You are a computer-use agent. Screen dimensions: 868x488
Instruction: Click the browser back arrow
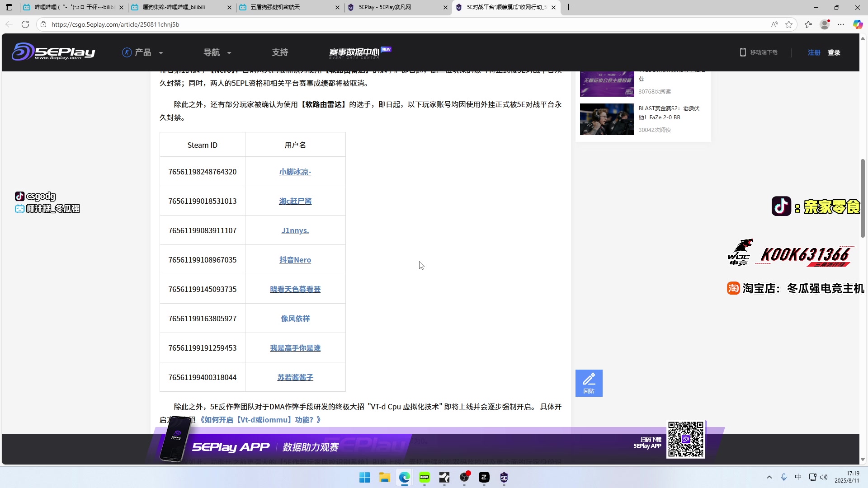click(9, 24)
